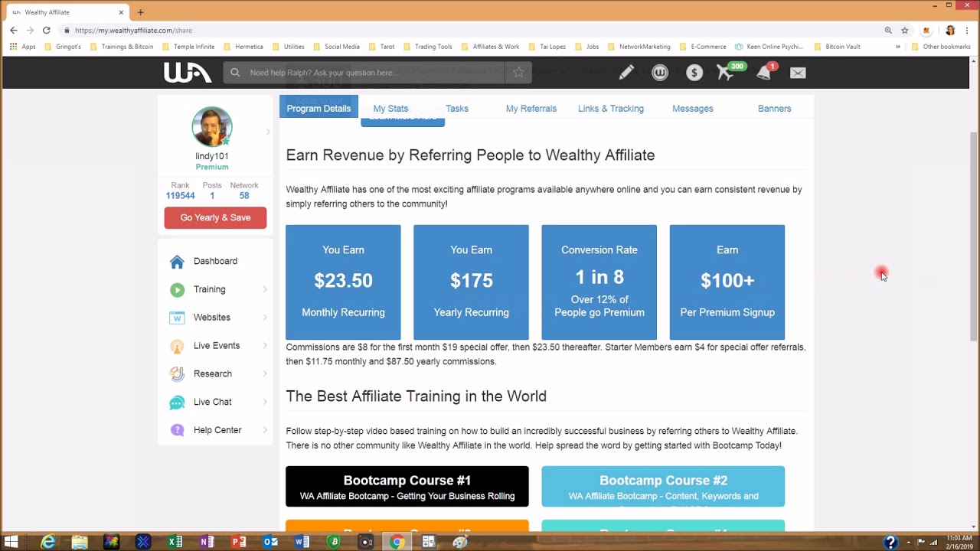Click the Wealthy Affiliate WA logo
Viewport: 980px width, 551px height.
click(188, 73)
